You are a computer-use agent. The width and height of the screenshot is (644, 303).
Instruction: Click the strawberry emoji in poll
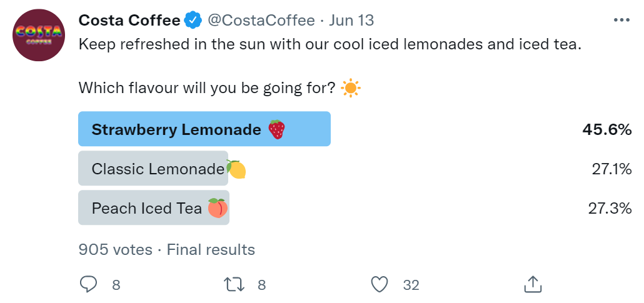click(x=276, y=129)
